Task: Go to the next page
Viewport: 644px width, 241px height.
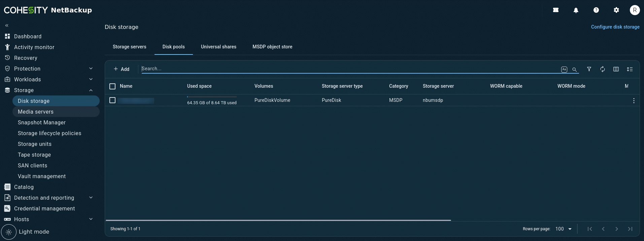Action: 617,229
